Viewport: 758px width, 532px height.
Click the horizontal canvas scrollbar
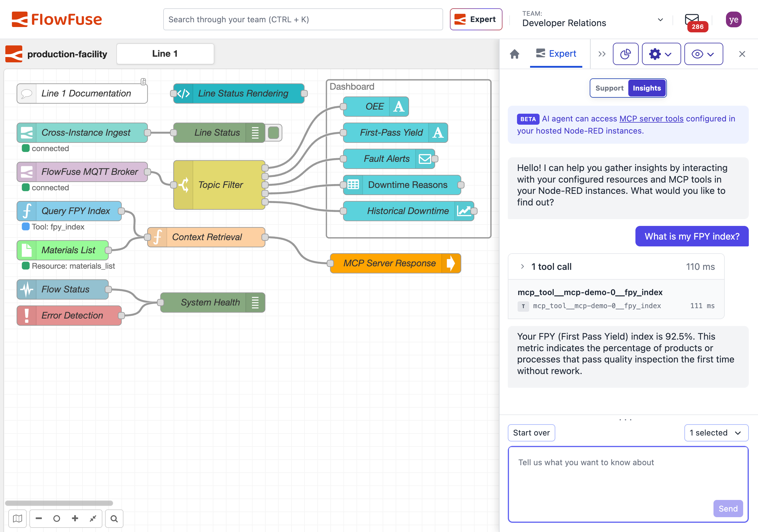pos(59,503)
